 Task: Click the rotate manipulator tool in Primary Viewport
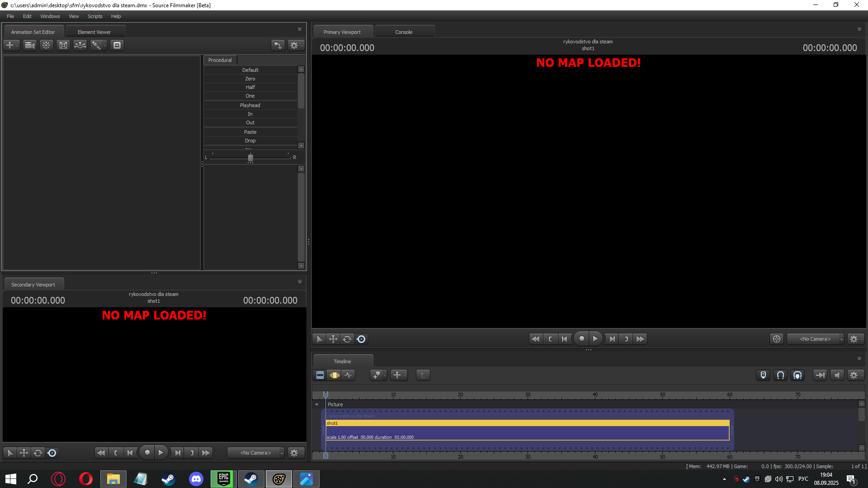tap(347, 339)
